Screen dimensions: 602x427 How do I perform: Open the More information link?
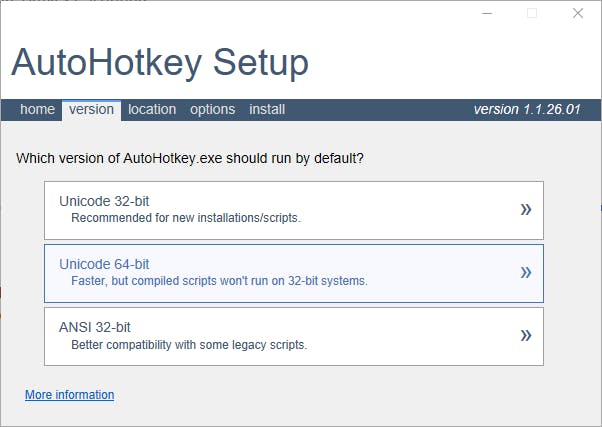point(69,395)
